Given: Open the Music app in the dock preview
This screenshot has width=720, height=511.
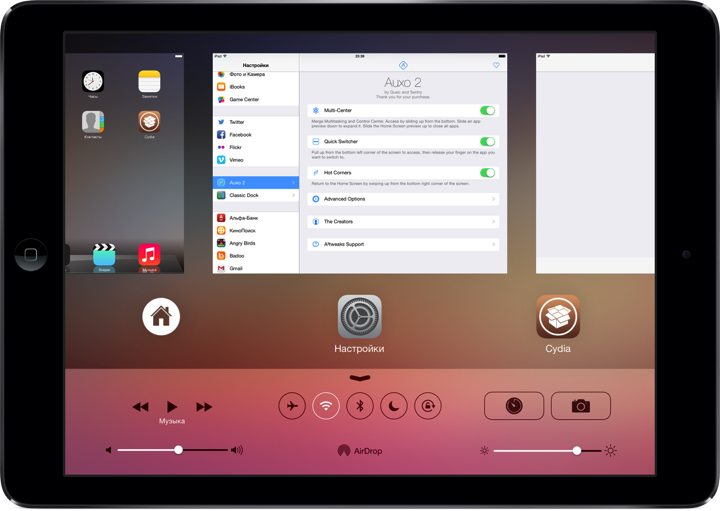Looking at the screenshot, I should [149, 255].
